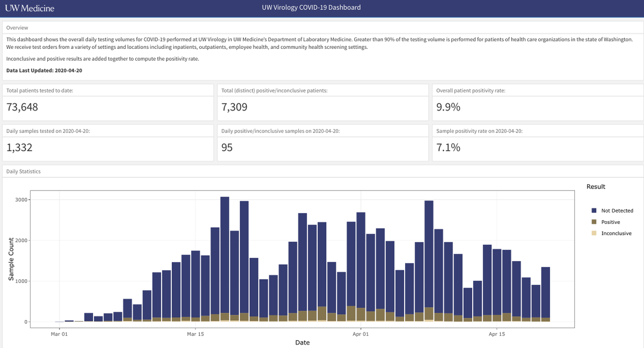Click the positive/inconclusive patients value 7,309
644x348 pixels.
(235, 107)
